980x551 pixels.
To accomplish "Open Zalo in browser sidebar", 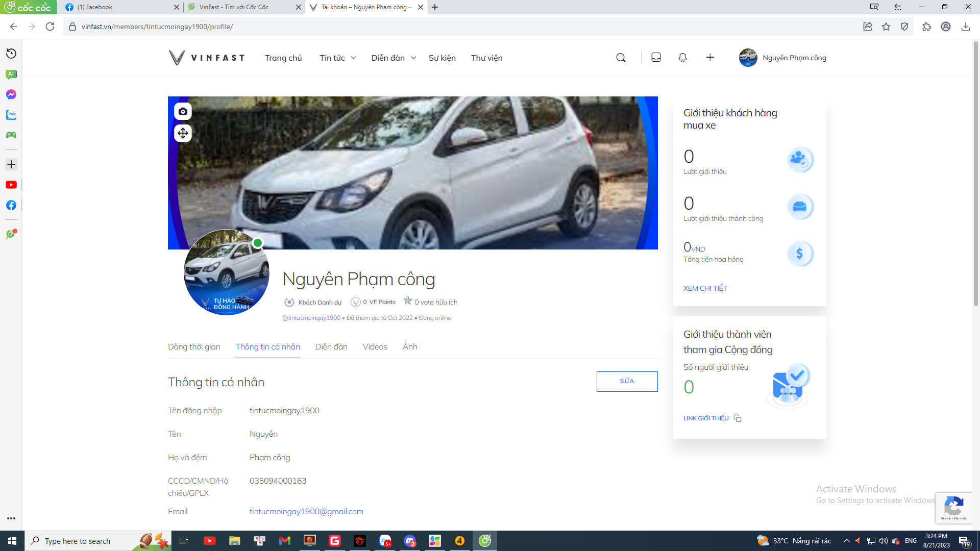I will [x=11, y=115].
